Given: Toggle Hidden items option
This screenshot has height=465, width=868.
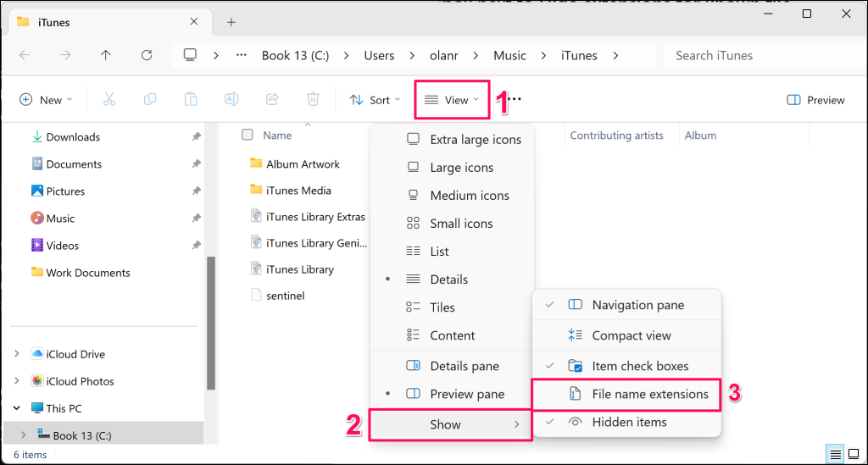Looking at the screenshot, I should pyautogui.click(x=626, y=422).
